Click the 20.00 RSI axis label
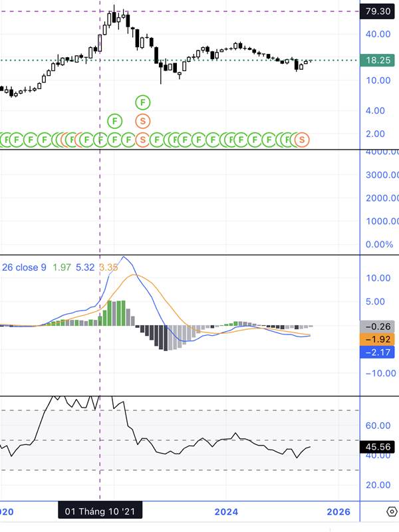 pyautogui.click(x=378, y=485)
